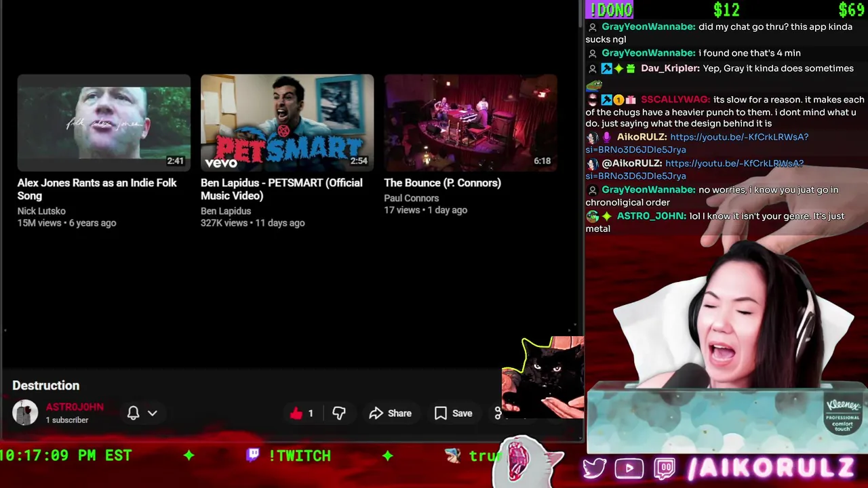Click the purple Twitch icon before !TWITCH
This screenshot has width=868, height=488.
coord(253,455)
